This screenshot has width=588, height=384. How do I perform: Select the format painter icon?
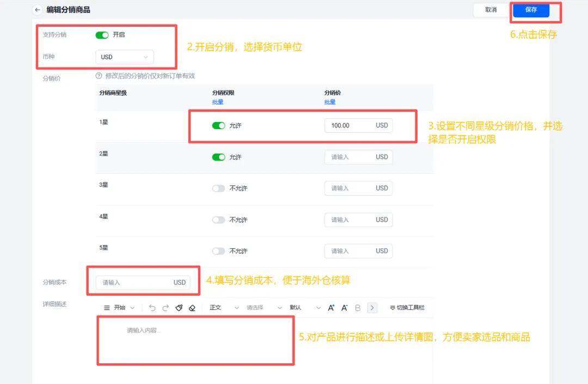(179, 308)
